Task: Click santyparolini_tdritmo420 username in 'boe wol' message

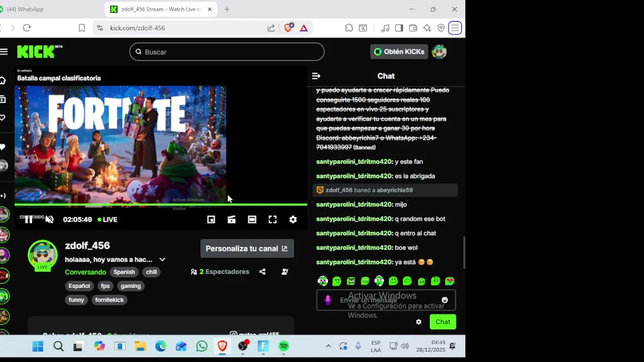Action: (x=354, y=248)
